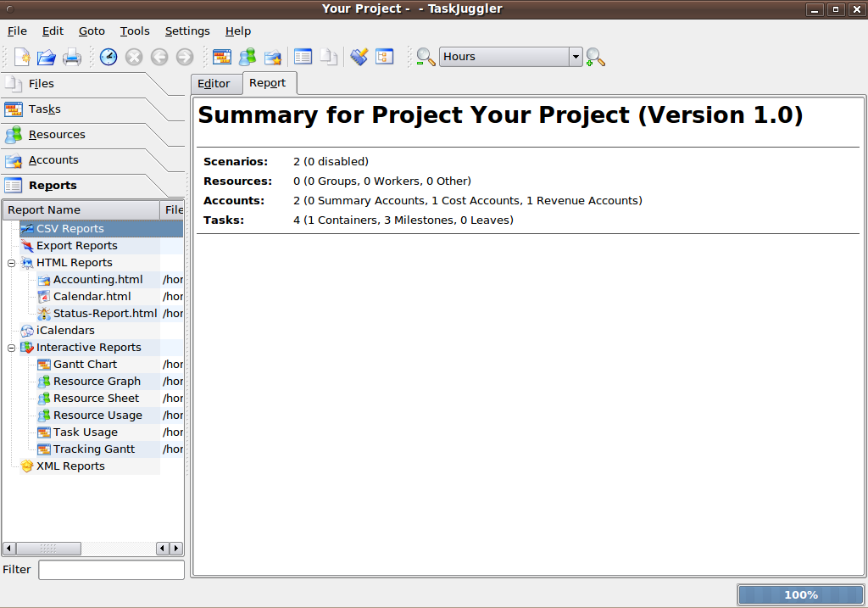Click the schedule clock icon in toolbar

pos(108,57)
